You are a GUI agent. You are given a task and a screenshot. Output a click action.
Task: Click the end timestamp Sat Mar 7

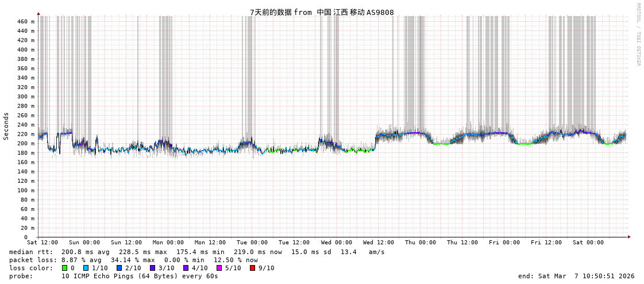coord(576,276)
